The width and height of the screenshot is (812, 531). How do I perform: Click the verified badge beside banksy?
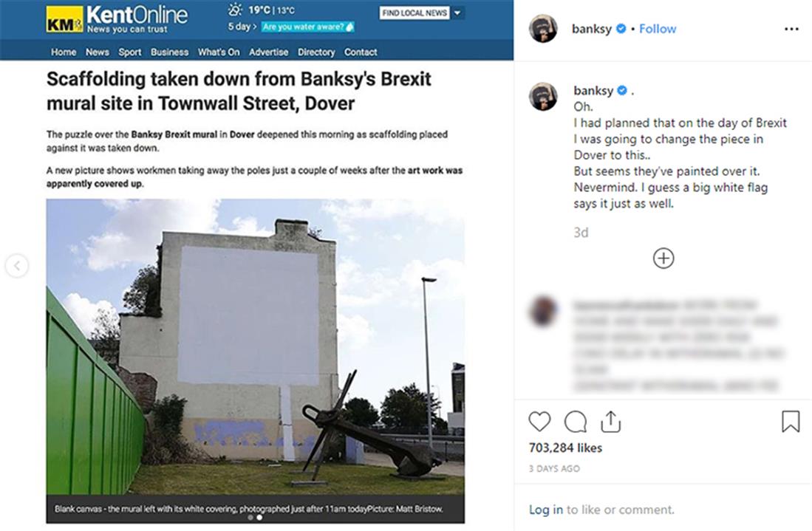pos(621,29)
